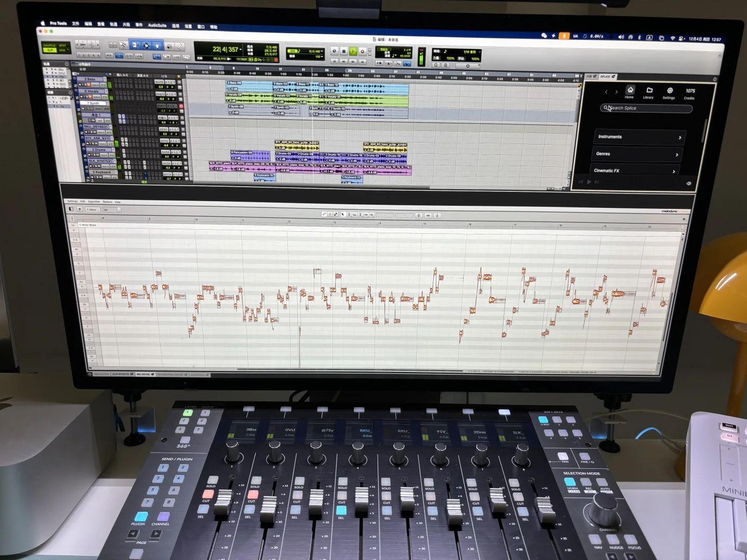Open Melodyne Options menu
This screenshot has height=560, width=747.
click(107, 202)
